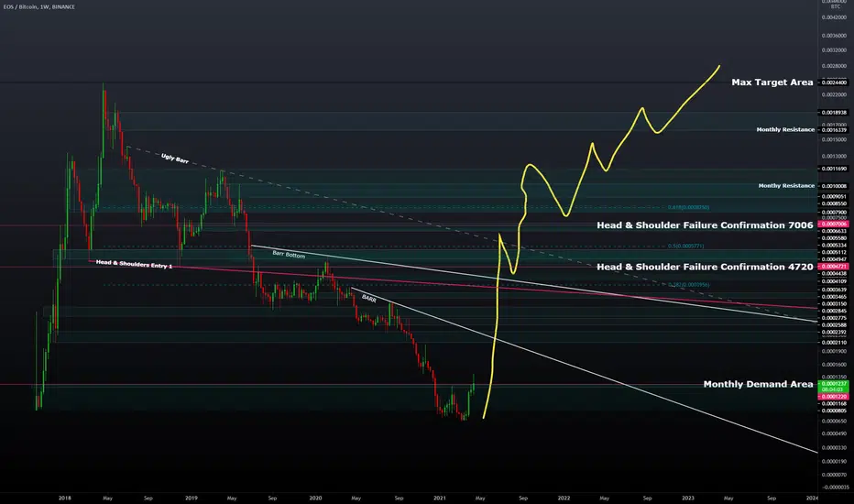Image resolution: width=854 pixels, height=504 pixels.
Task: Click the 0.0016339 price axis label
Action: click(x=834, y=130)
